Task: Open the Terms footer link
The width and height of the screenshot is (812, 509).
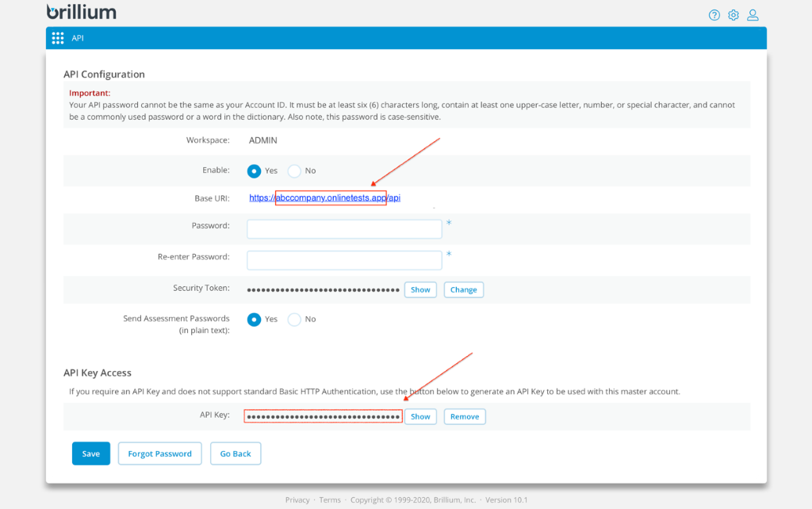Action: click(330, 500)
